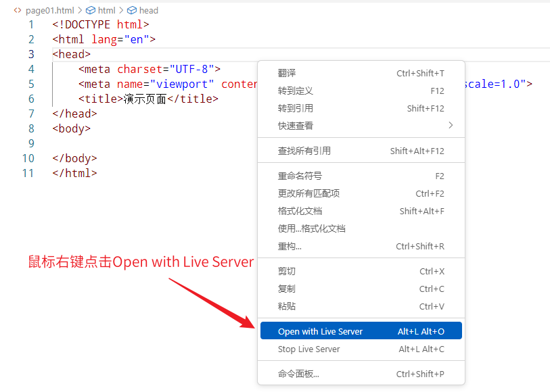Click 查找所有引用 menu item
Screen dimensions: 550x392
pos(304,151)
